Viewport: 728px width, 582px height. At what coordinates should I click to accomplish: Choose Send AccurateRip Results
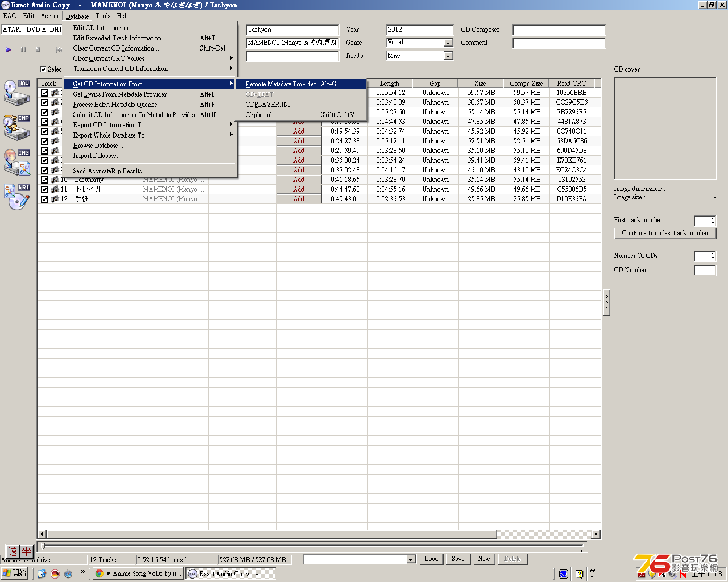(150, 171)
